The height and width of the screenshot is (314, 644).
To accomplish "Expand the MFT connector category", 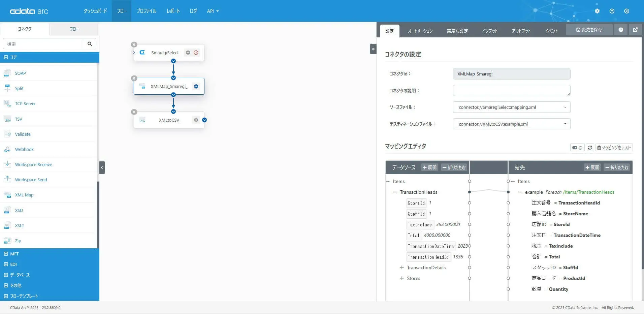I will (6, 254).
